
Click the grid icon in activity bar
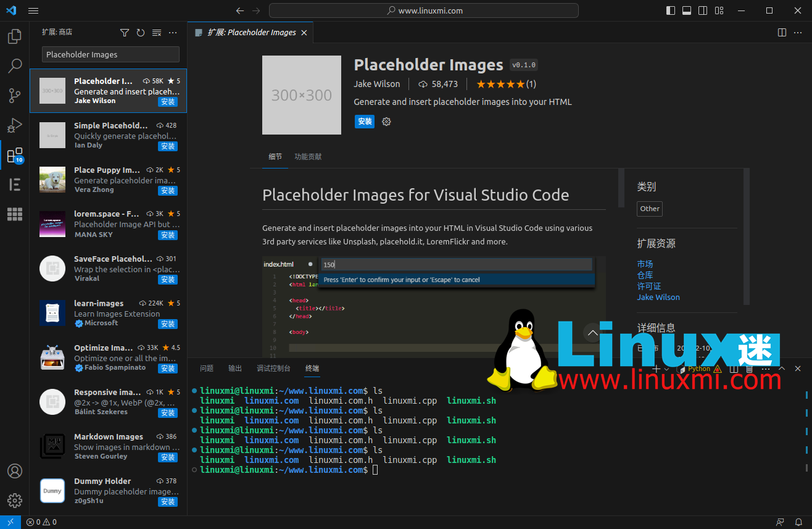(x=14, y=214)
